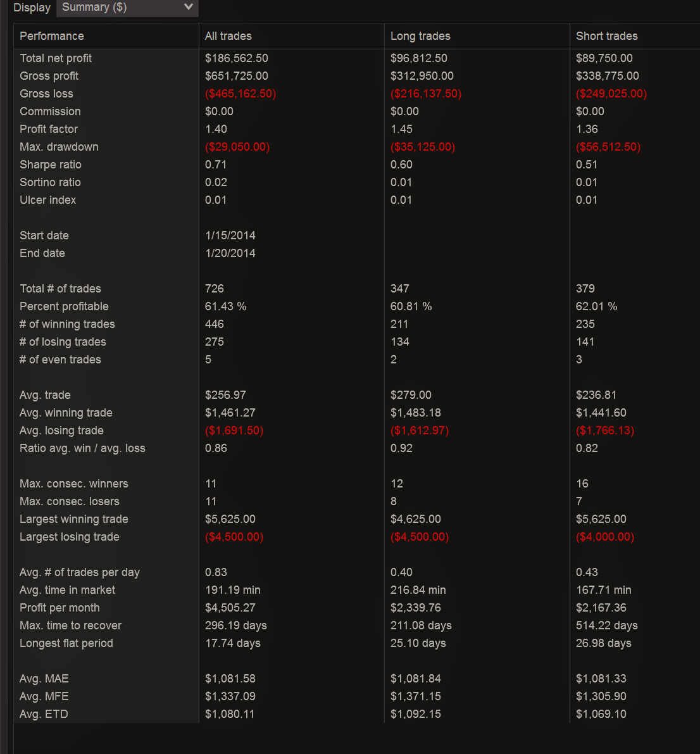This screenshot has height=754, width=700.
Task: Select the Avg. winning trade row label
Action: point(66,413)
